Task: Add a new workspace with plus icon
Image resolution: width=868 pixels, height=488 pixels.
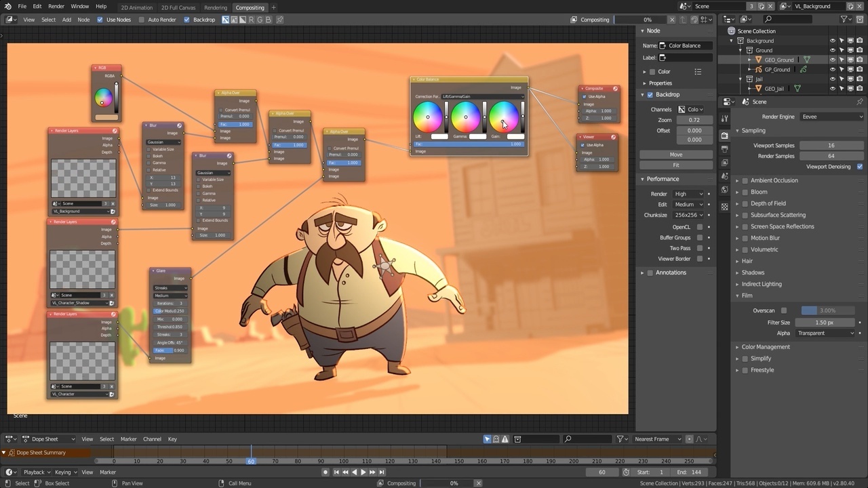Action: tap(274, 7)
